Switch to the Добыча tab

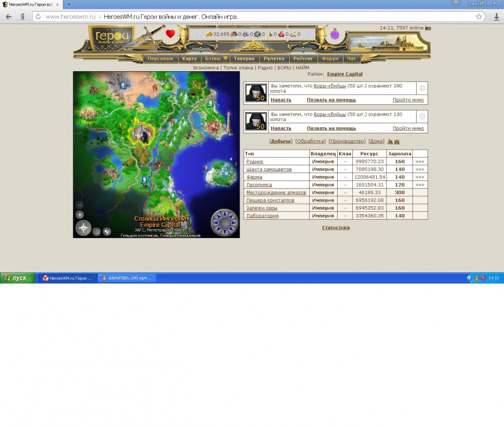[281, 141]
